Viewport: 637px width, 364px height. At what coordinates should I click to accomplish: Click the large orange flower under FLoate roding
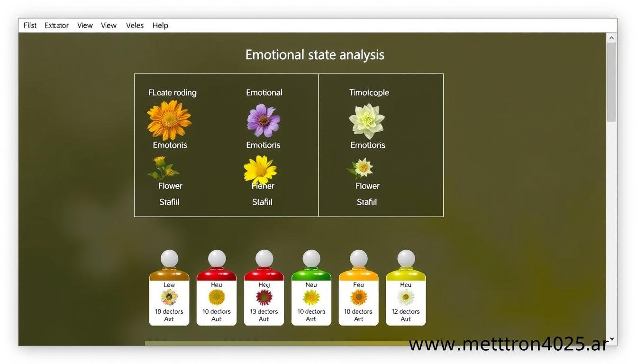[x=169, y=120]
